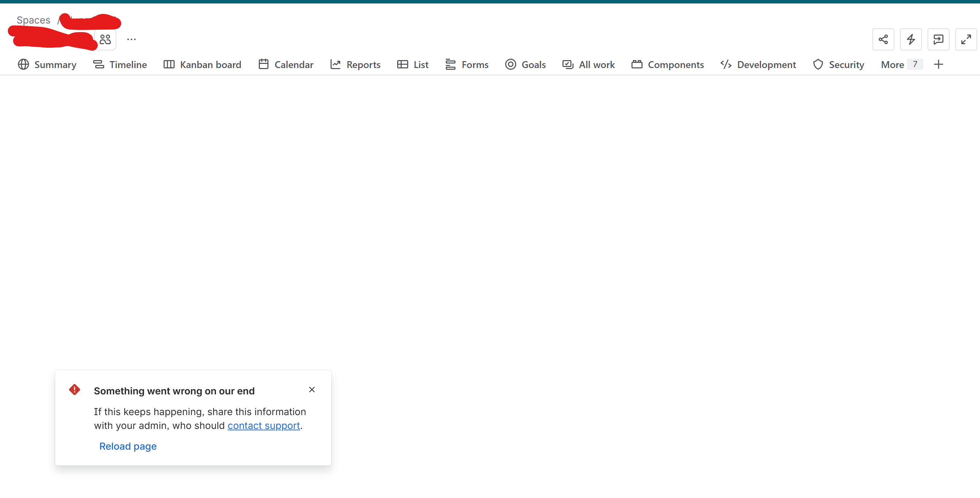This screenshot has width=980, height=498.
Task: Switch to the List tab
Action: pyautogui.click(x=413, y=65)
